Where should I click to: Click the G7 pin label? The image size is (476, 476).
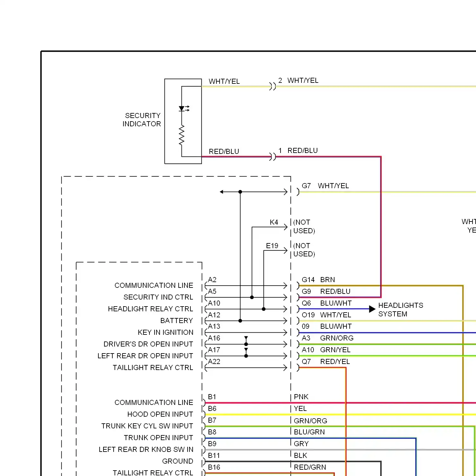coord(306,186)
